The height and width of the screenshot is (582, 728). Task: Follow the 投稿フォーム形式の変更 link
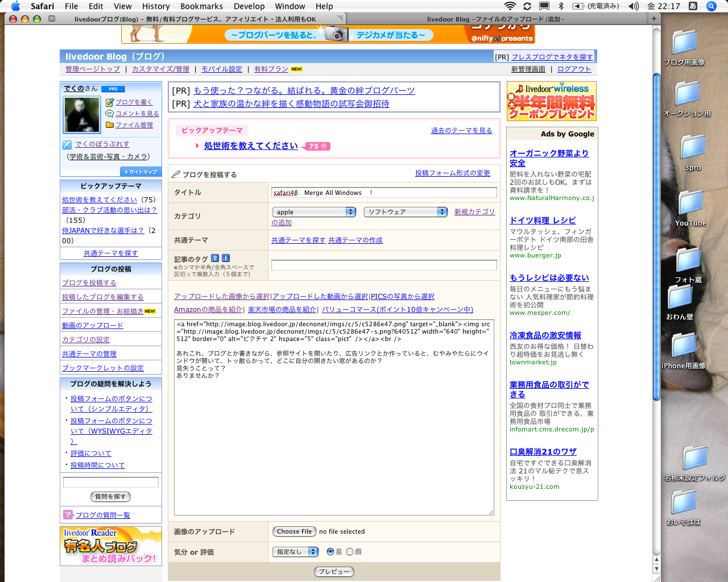point(453,173)
